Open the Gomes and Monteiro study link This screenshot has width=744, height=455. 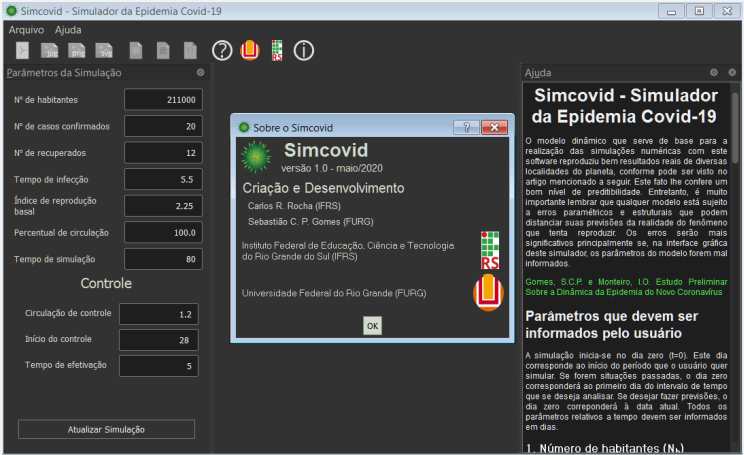click(623, 287)
